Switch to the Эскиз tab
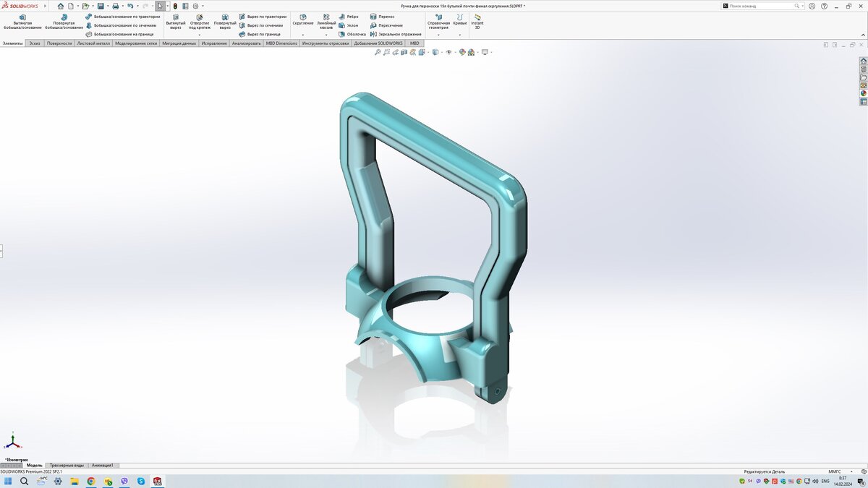Viewport: 868px width, 488px height. click(x=35, y=43)
